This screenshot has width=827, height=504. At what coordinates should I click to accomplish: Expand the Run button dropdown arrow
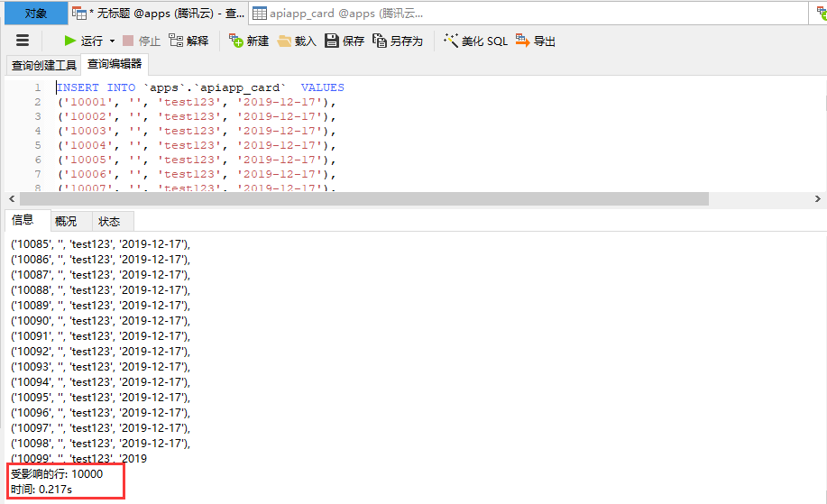[112, 41]
